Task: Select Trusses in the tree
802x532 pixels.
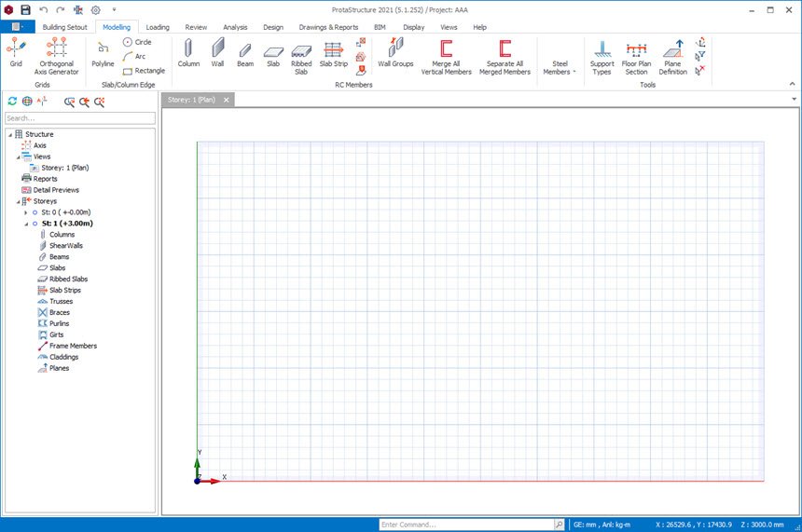Action: [61, 302]
